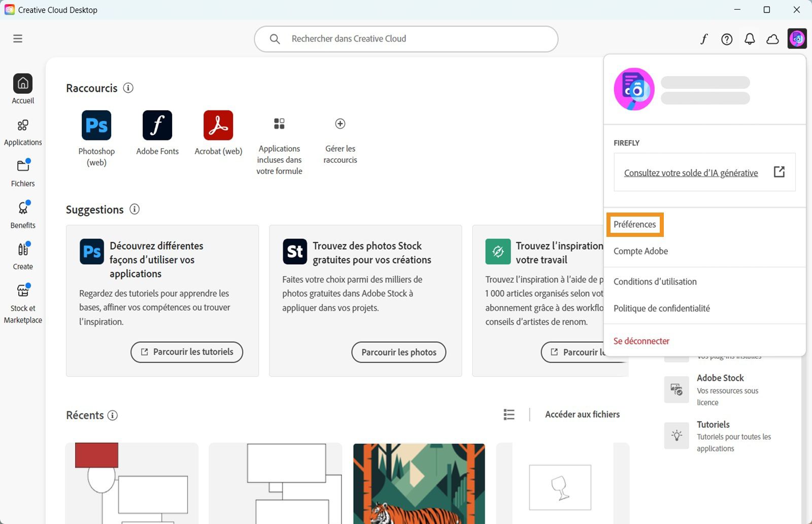Open Fichiers in the sidebar
812x524 pixels.
23,173
